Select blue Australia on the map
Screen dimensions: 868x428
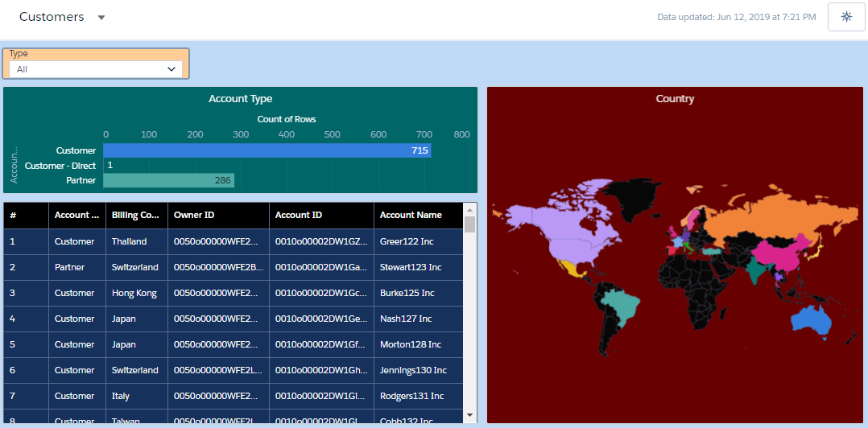point(815,321)
